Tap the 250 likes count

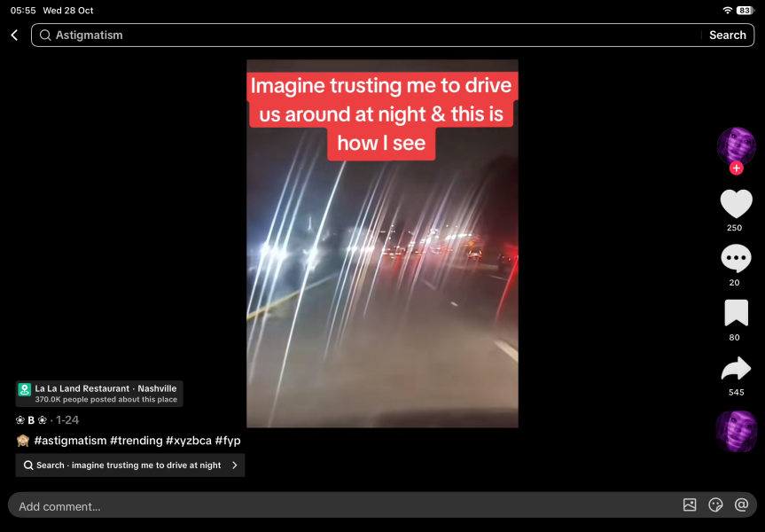(x=734, y=228)
